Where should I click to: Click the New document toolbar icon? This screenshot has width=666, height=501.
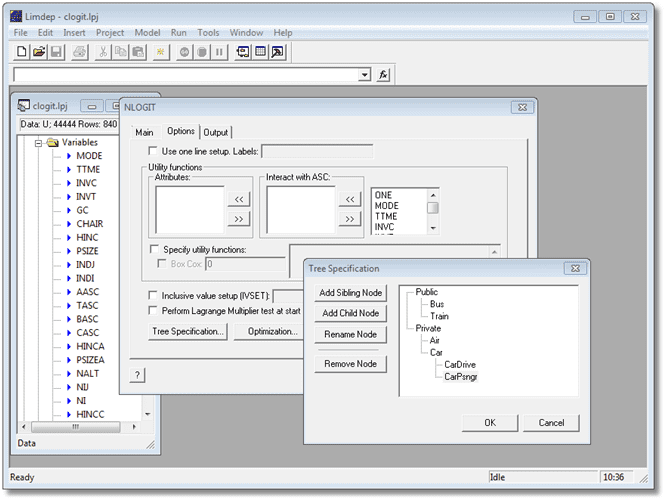(21, 52)
